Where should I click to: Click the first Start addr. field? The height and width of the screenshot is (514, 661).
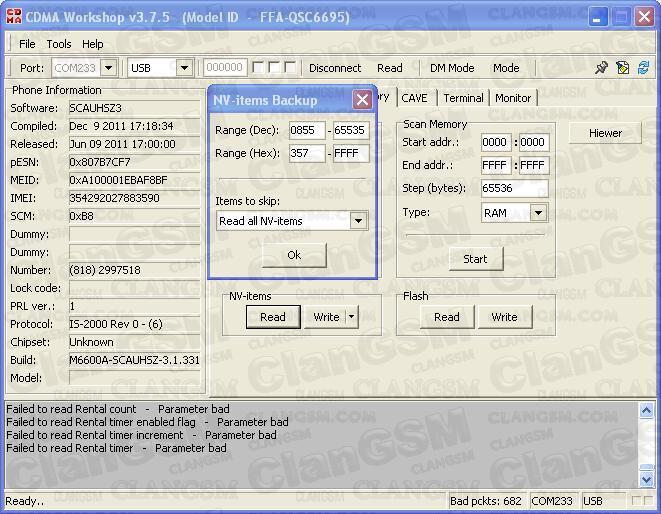pyautogui.click(x=496, y=143)
